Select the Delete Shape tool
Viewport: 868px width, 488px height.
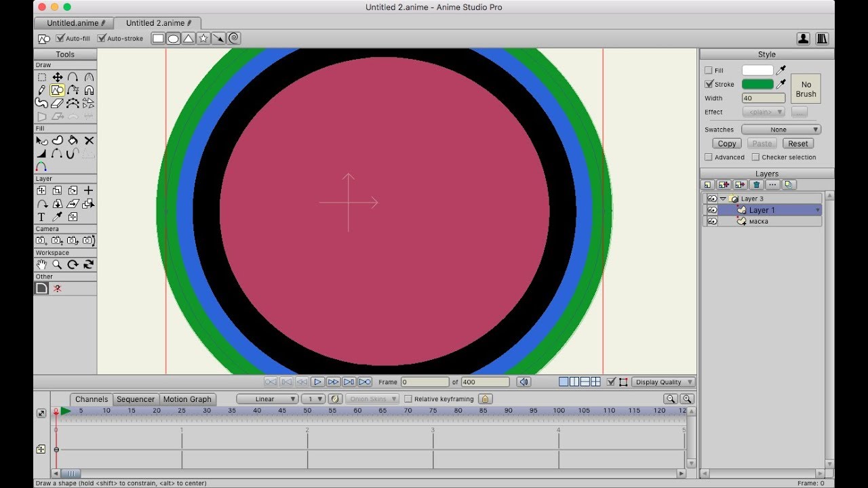click(89, 140)
